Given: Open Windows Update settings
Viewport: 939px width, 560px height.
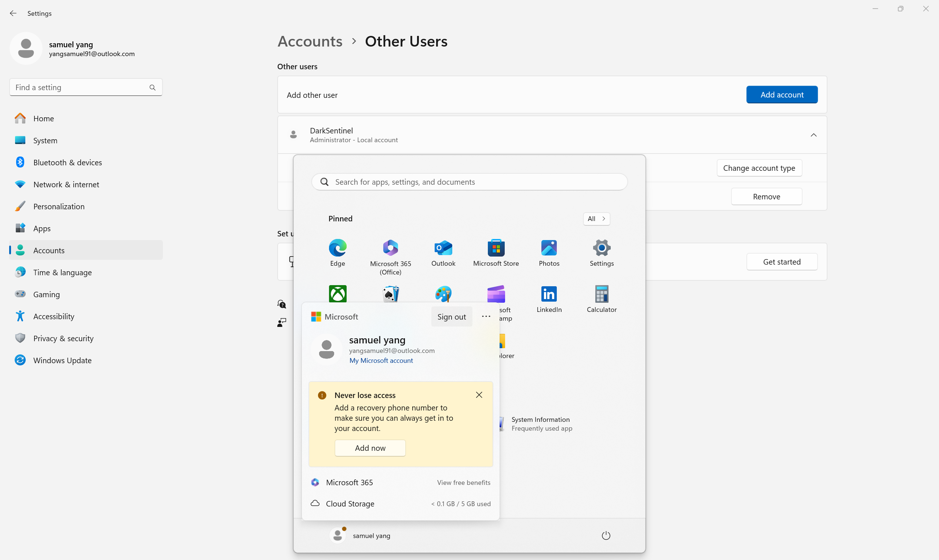Looking at the screenshot, I should tap(86, 360).
